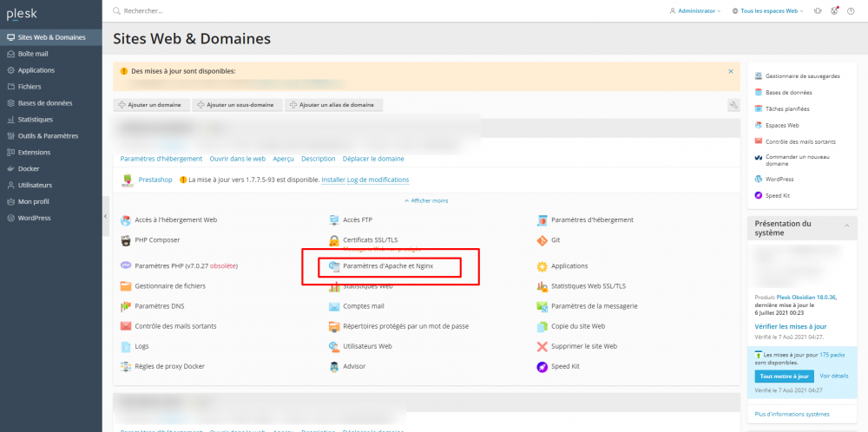The image size is (868, 432).
Task: Open Logs tool
Action: pyautogui.click(x=141, y=346)
